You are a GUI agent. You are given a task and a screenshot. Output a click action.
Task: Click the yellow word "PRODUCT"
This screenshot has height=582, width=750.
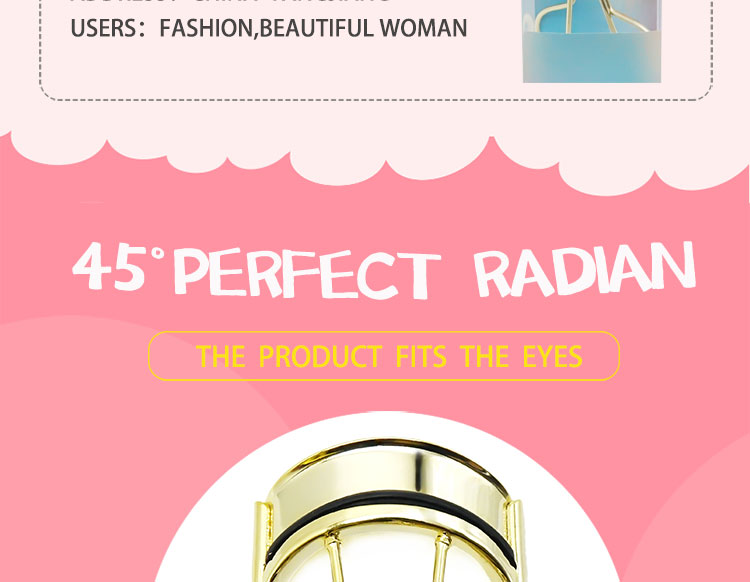pyautogui.click(x=320, y=356)
